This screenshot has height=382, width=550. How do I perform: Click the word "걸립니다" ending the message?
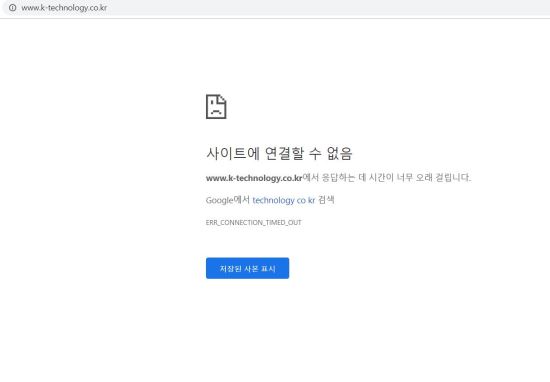coord(452,177)
